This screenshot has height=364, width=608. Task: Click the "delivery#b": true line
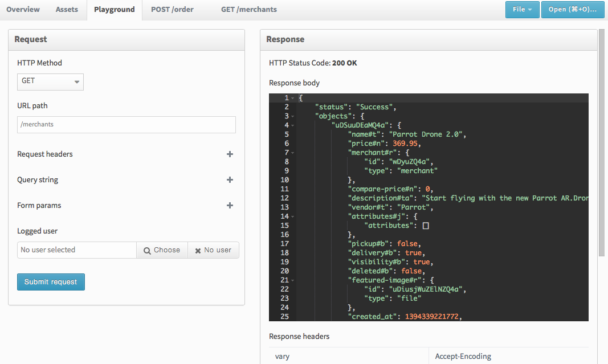point(386,253)
